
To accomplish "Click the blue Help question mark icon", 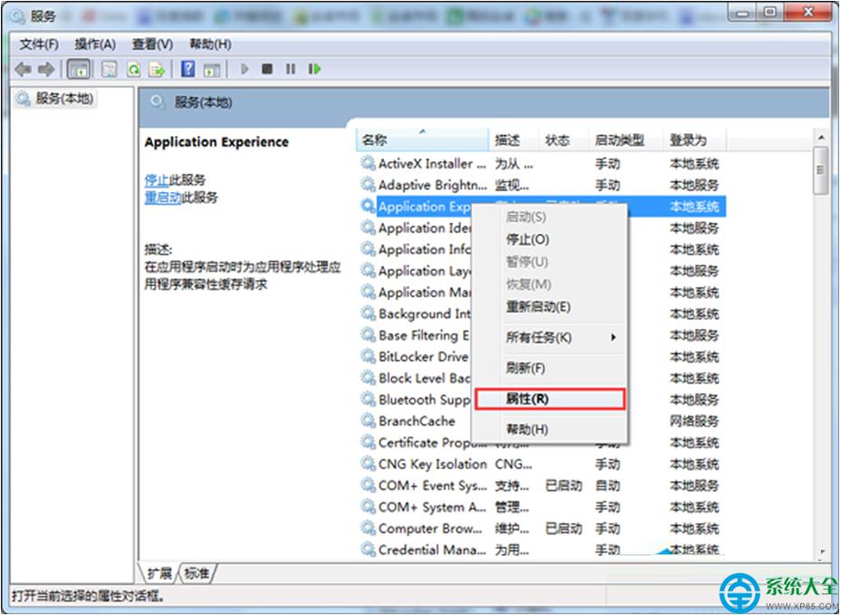I will point(188,69).
